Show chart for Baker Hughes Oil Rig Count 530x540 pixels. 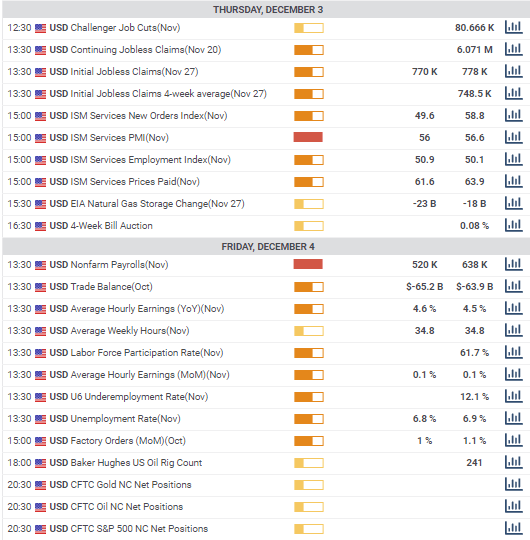click(513, 463)
